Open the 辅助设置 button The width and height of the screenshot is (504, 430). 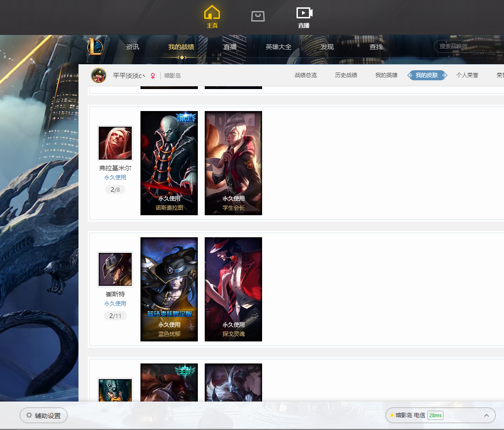click(x=44, y=415)
